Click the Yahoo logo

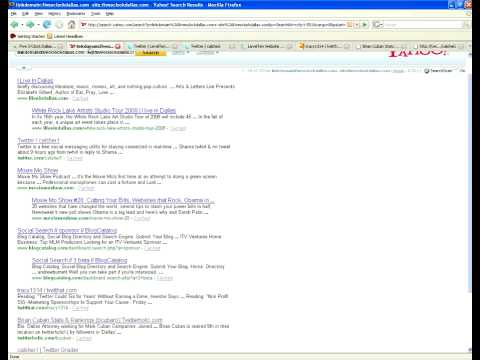pyautogui.click(x=417, y=53)
